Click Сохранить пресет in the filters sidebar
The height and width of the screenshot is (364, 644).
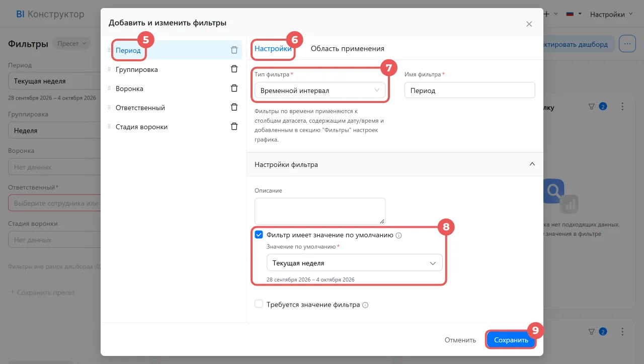point(42,292)
